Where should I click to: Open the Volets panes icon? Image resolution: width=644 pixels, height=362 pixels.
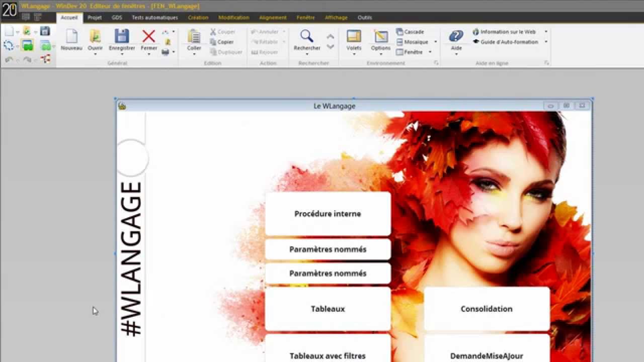(354, 36)
